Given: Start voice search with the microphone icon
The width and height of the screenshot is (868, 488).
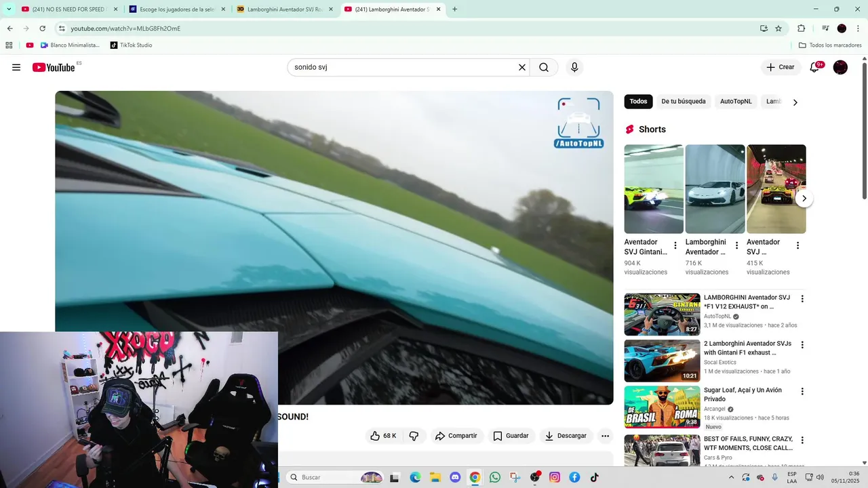Looking at the screenshot, I should click(574, 67).
